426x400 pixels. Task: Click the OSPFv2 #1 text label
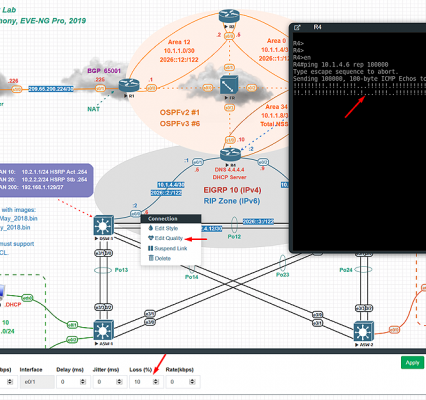[x=180, y=112]
